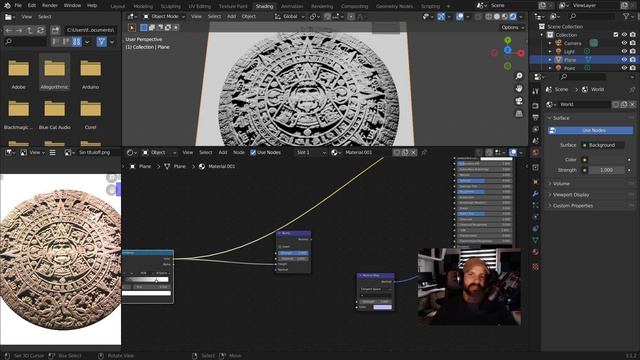Toggle X-ray mode in viewport
This screenshot has width=640, height=360.
click(x=478, y=17)
